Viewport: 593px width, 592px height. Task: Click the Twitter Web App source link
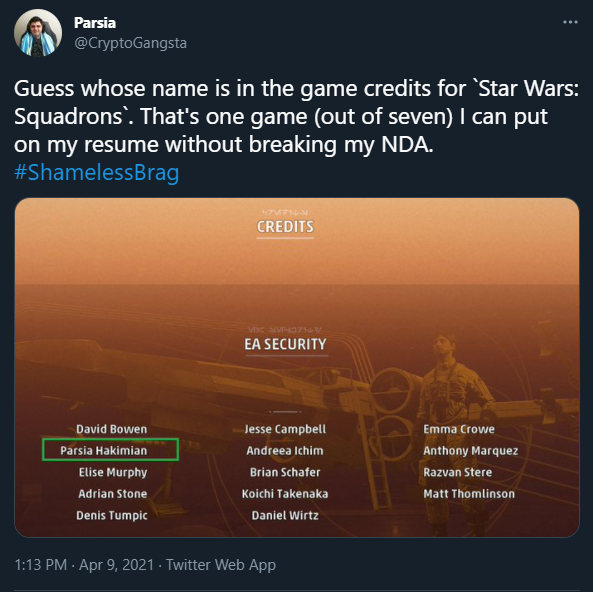coord(221,565)
